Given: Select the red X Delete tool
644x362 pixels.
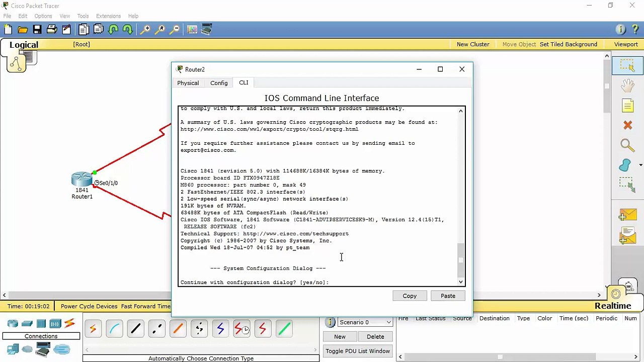Looking at the screenshot, I should [x=627, y=125].
